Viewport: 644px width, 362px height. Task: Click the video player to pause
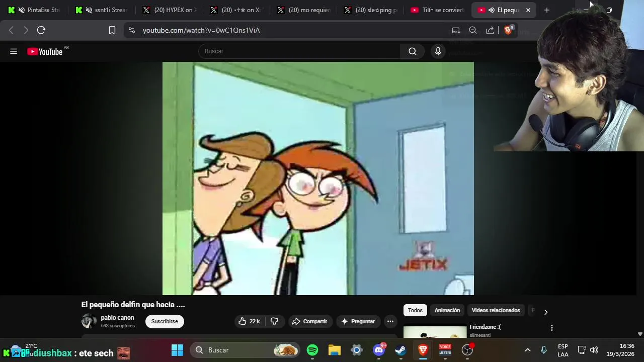coord(318,178)
